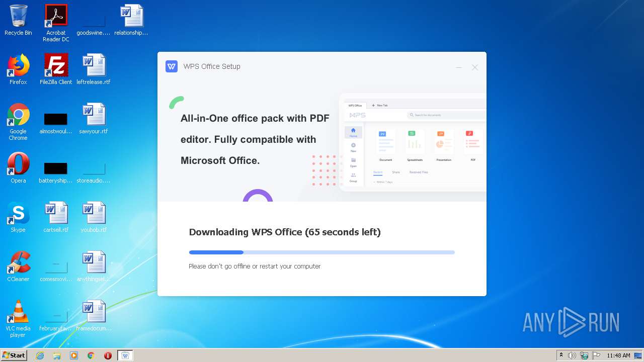
Task: Launch Firefox from the desktop
Action: click(x=18, y=69)
